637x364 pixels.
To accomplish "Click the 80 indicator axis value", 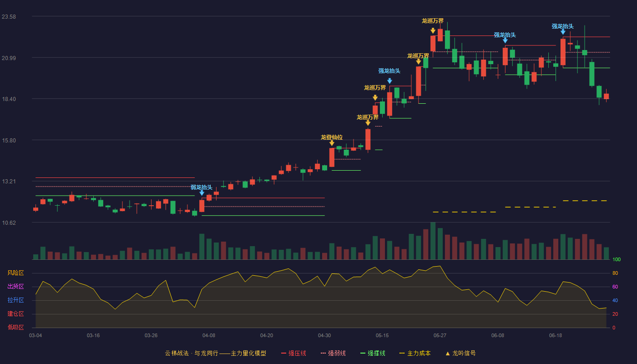I will pos(615,273).
